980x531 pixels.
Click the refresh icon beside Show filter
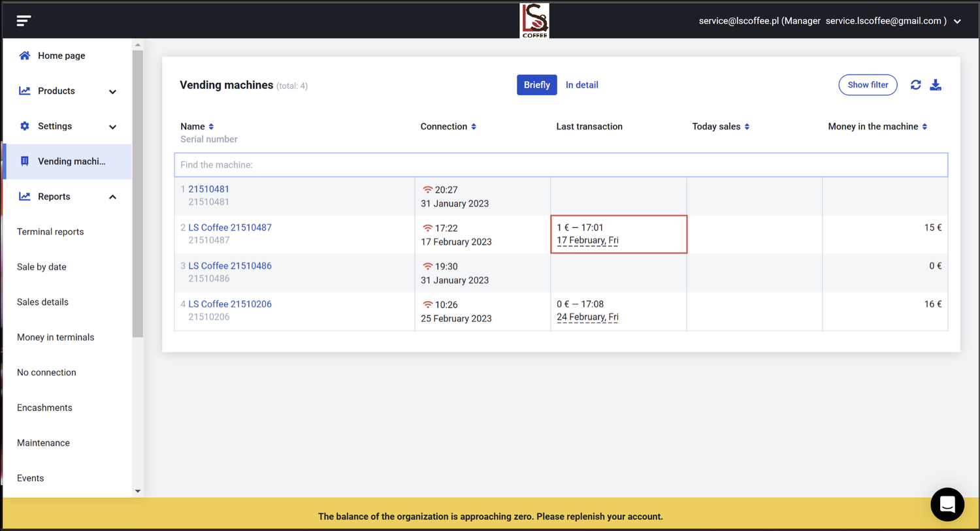click(x=915, y=85)
